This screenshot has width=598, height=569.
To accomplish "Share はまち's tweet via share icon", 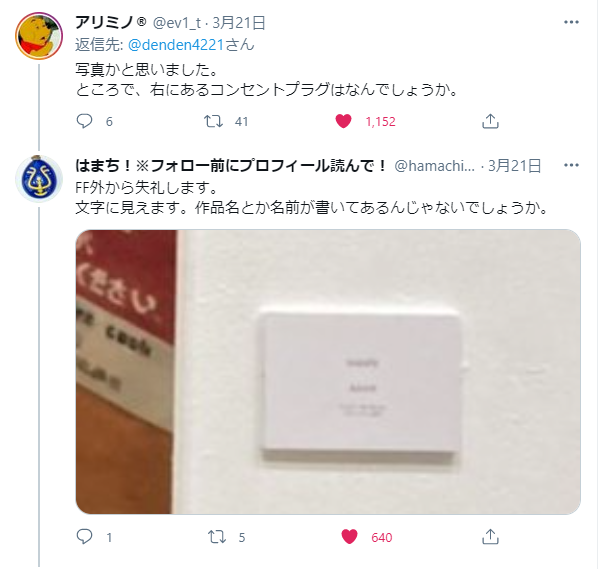I will pyautogui.click(x=490, y=537).
